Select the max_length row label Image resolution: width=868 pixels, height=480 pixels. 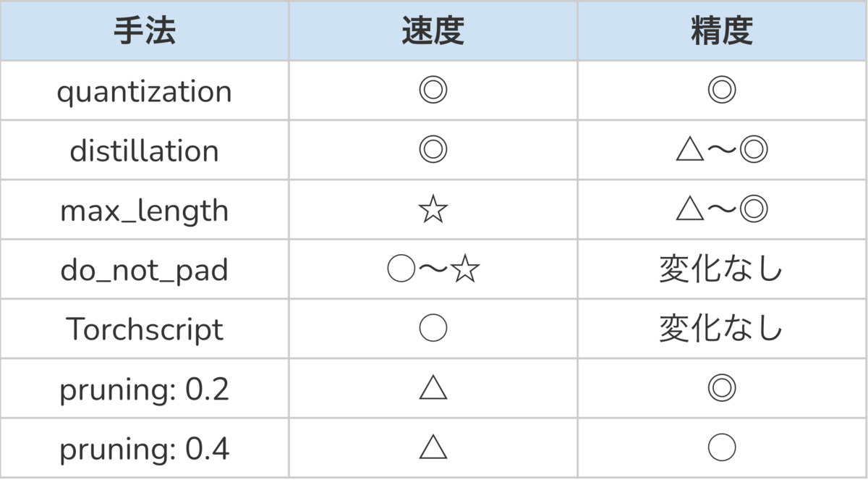tap(144, 211)
